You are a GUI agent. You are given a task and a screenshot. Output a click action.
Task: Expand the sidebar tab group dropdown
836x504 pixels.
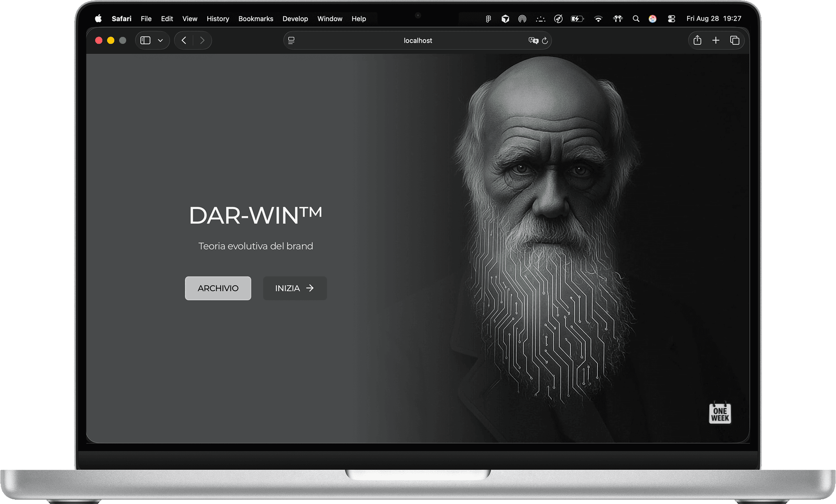point(160,40)
